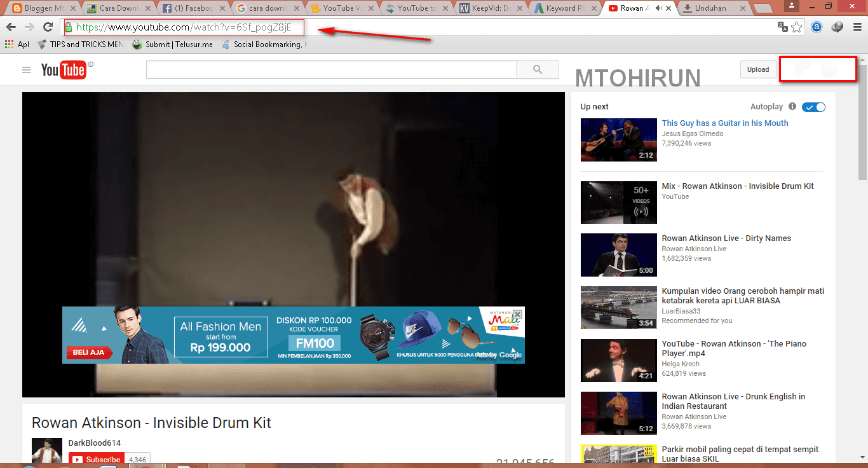This screenshot has height=468, width=868.
Task: Switch to the Cara Download tab
Action: (119, 8)
